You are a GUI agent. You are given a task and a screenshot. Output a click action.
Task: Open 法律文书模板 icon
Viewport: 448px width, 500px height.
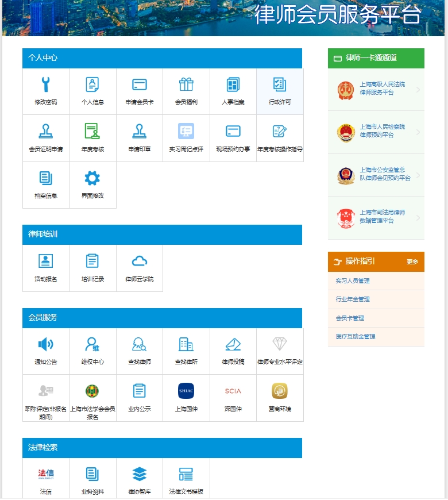tap(186, 474)
